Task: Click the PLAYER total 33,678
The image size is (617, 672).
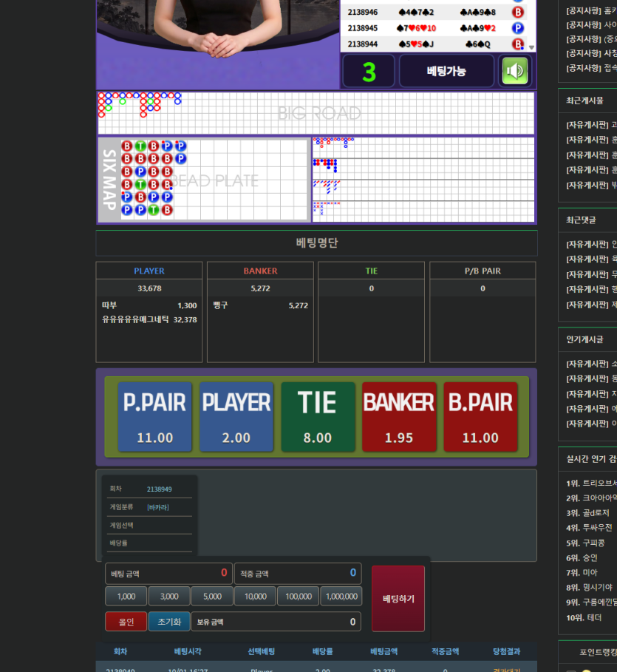Action: click(149, 288)
